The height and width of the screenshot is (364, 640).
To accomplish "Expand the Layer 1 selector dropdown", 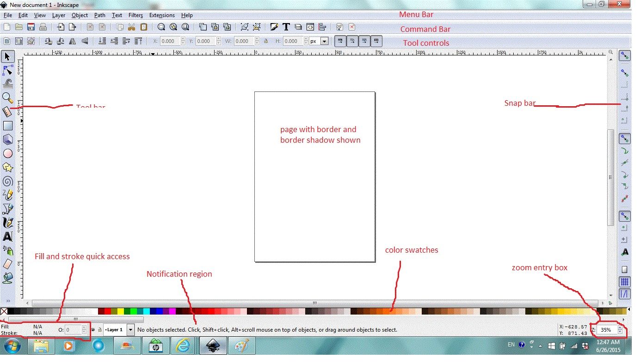I will 130,329.
